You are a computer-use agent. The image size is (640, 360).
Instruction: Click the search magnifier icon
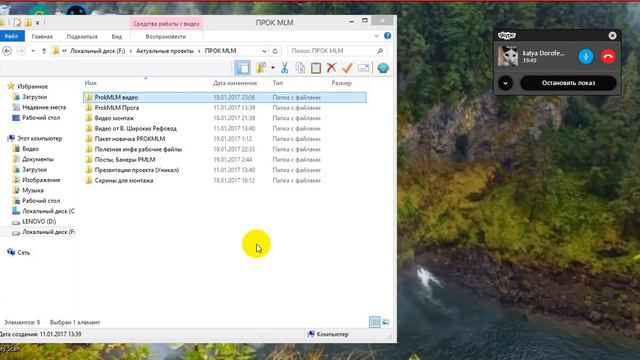click(x=380, y=51)
